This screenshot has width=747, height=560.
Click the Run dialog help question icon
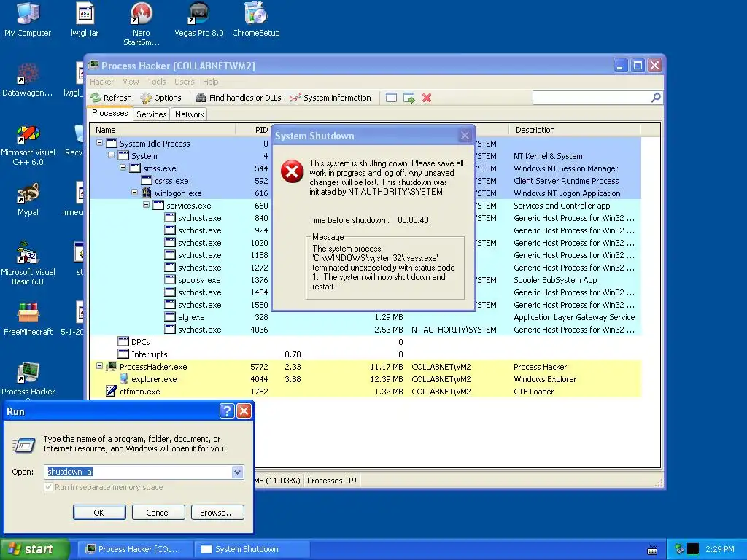(x=227, y=411)
